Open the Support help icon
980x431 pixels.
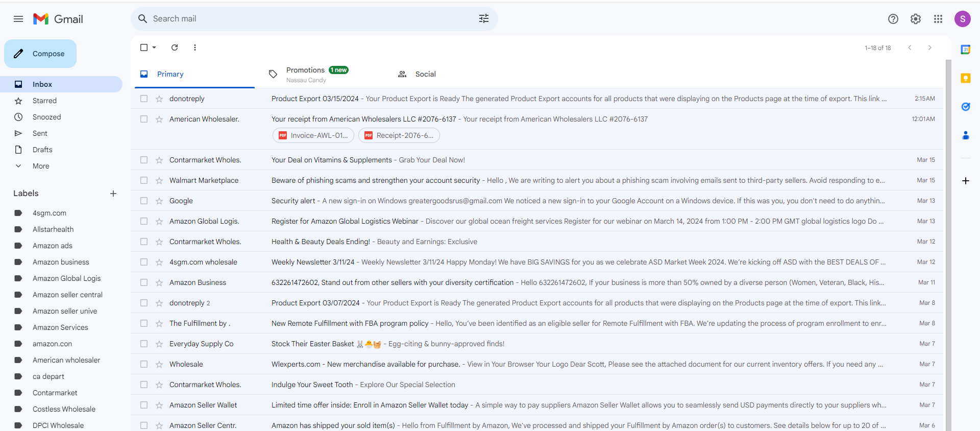pos(893,19)
